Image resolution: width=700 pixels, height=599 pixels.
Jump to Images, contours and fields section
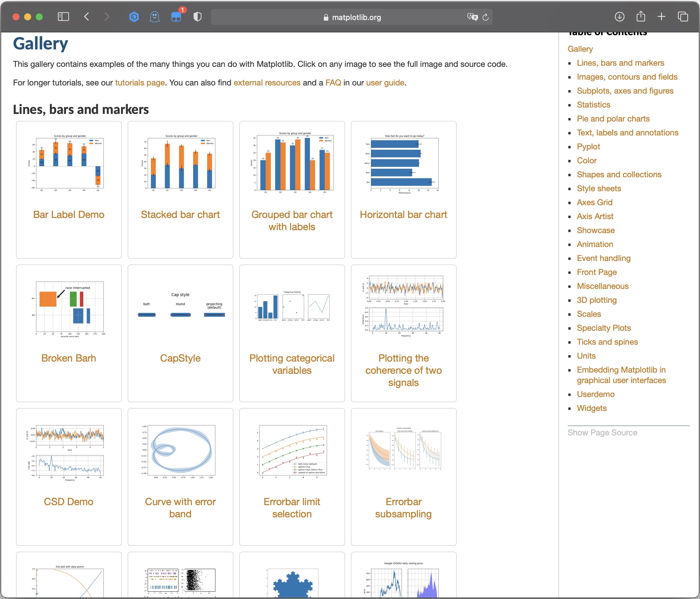(x=627, y=77)
